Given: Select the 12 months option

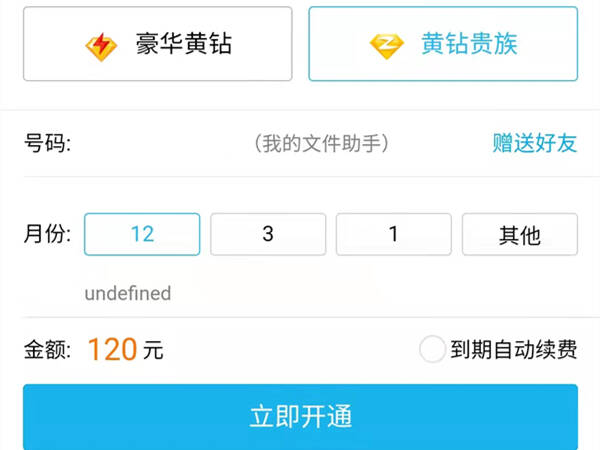Looking at the screenshot, I should pos(142,234).
